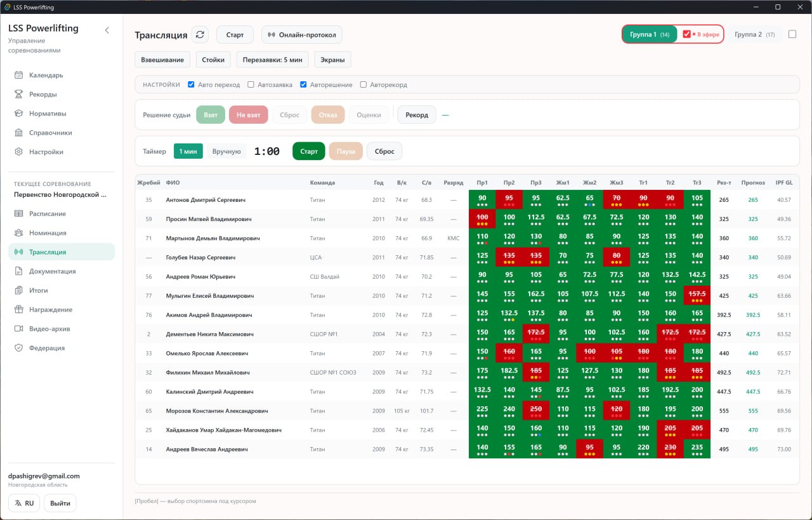The height and width of the screenshot is (520, 812).
Task: Open Календарь via its calendar icon
Action: (x=19, y=75)
